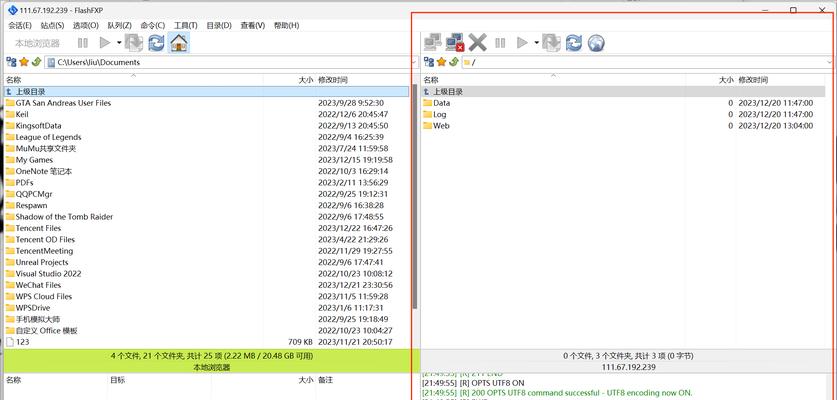Open the 帮助(H) menu
The width and height of the screenshot is (837, 400).
(x=286, y=25)
